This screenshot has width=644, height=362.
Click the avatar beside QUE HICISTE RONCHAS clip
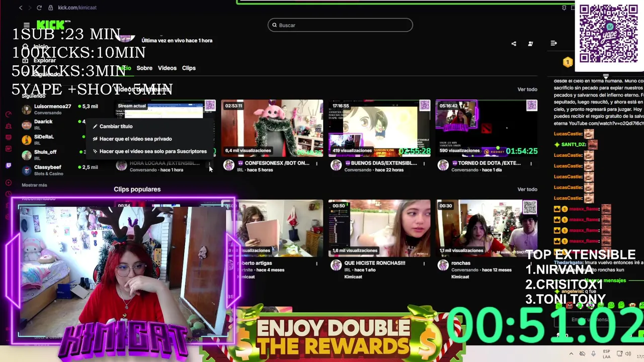pos(336,265)
